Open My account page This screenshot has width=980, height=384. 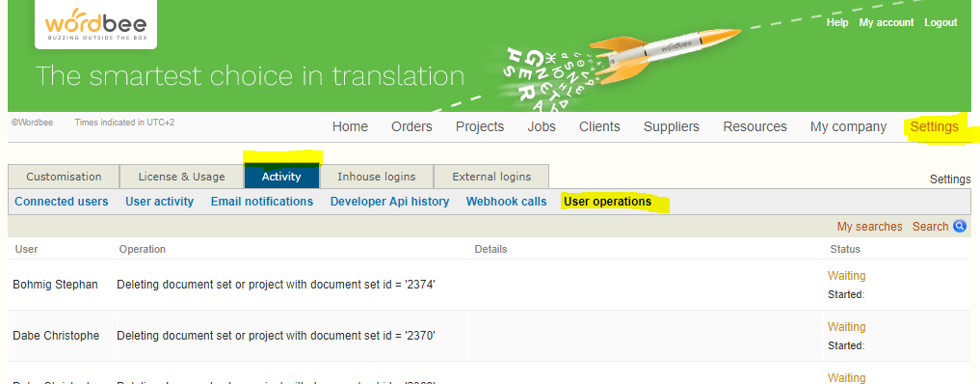pos(887,22)
